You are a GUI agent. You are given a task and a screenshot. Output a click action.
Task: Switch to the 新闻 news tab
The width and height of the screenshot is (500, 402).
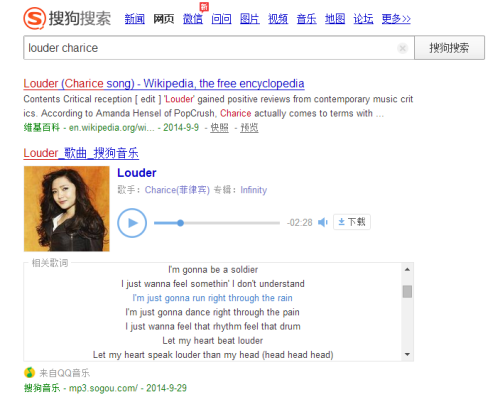coord(135,19)
